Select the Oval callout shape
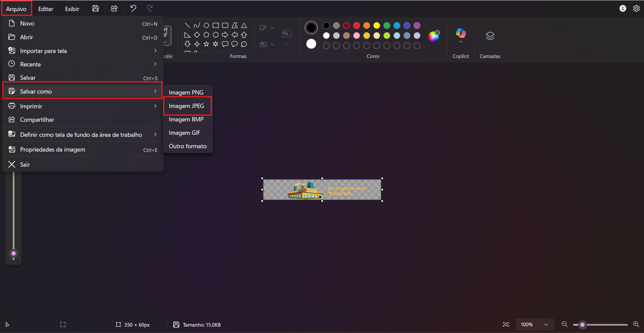Image resolution: width=644 pixels, height=333 pixels. pyautogui.click(x=235, y=44)
